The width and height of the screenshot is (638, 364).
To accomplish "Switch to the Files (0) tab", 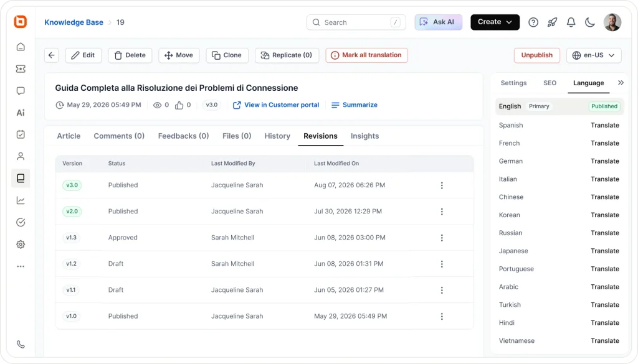I will coord(236,136).
